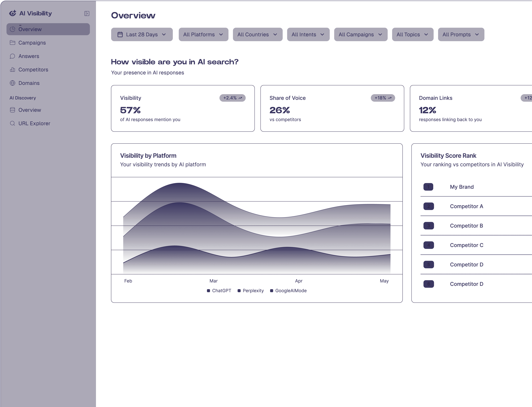The width and height of the screenshot is (532, 407).
Task: Click the Campaigns folder icon in sidebar
Action: [13, 43]
